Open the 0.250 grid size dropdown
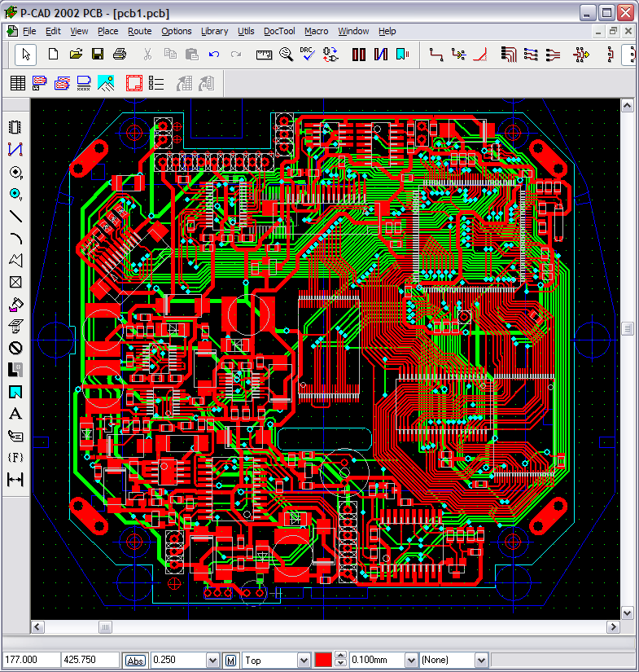 [212, 661]
